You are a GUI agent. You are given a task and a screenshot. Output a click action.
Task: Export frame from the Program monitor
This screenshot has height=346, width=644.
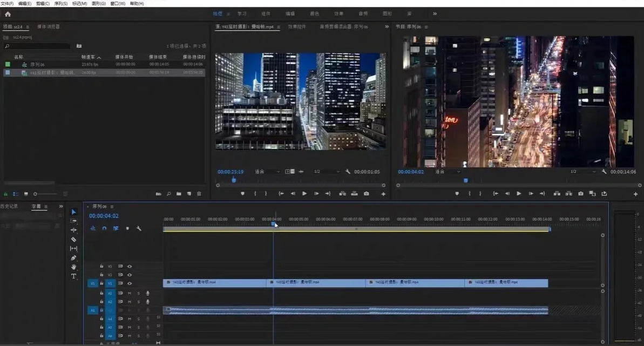click(x=580, y=194)
